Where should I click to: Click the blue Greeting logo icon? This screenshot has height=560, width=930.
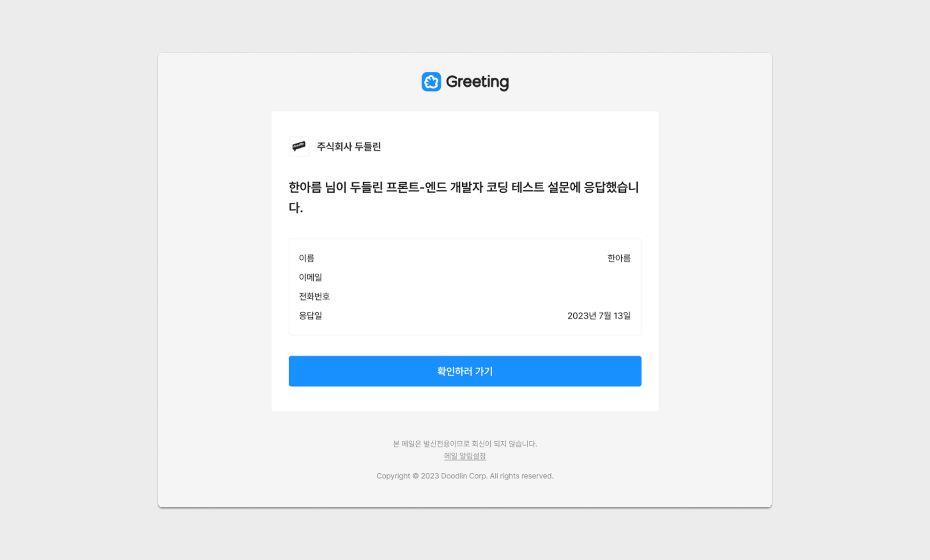pos(431,82)
